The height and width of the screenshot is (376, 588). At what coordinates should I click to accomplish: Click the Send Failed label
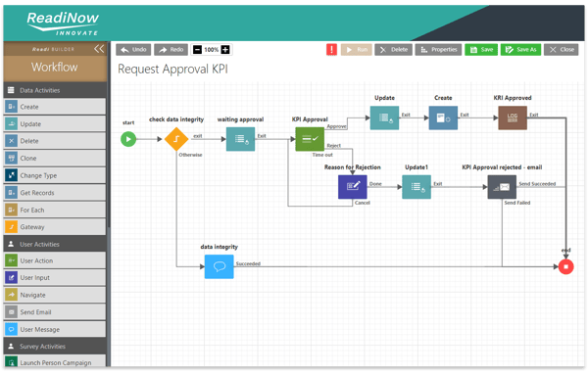[517, 203]
